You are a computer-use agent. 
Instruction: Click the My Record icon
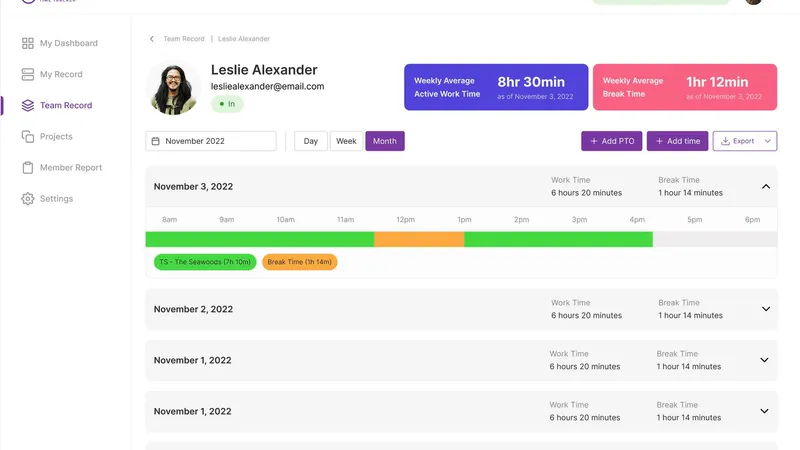[28, 74]
